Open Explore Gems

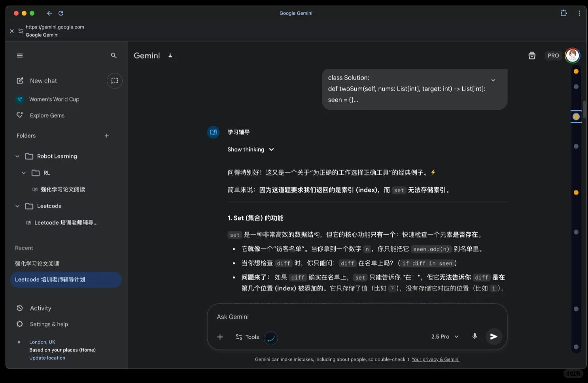point(47,115)
